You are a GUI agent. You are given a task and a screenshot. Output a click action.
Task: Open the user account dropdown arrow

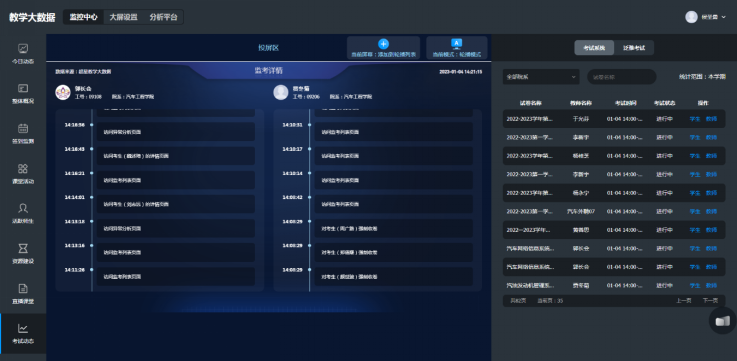click(x=723, y=17)
